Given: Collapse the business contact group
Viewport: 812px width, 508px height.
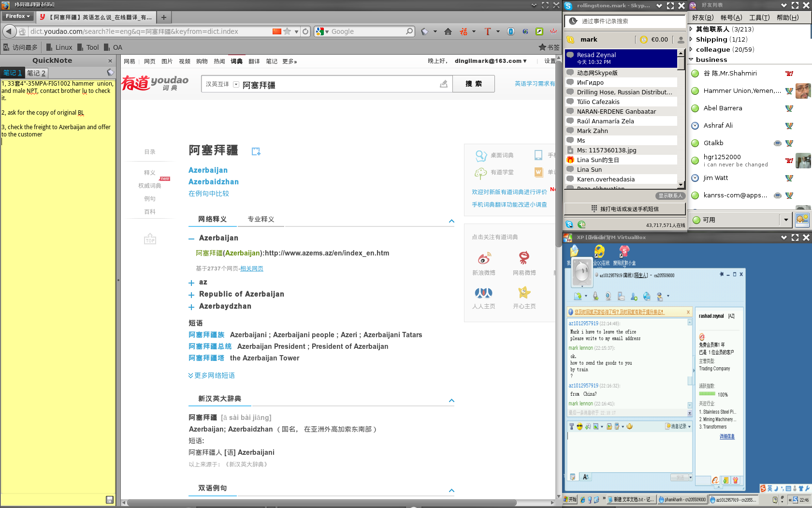Looking at the screenshot, I should coord(691,60).
